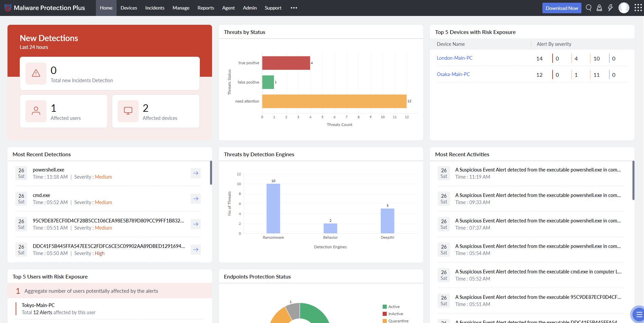Viewport: 644px width, 323px height.
Task: Click the Malware Protection Plus logo
Action: tap(45, 8)
